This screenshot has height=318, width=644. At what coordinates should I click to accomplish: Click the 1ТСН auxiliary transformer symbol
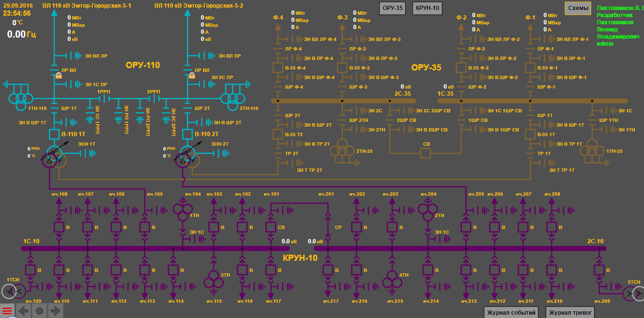tap(10, 291)
